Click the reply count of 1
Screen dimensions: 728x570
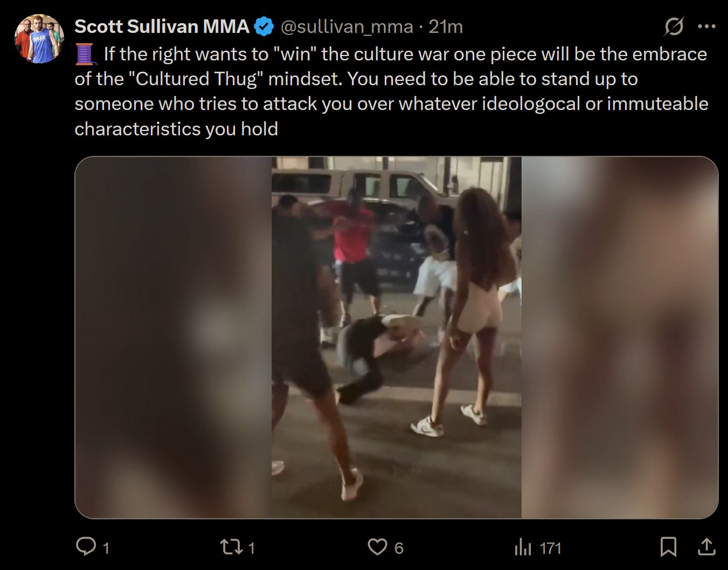point(106,548)
